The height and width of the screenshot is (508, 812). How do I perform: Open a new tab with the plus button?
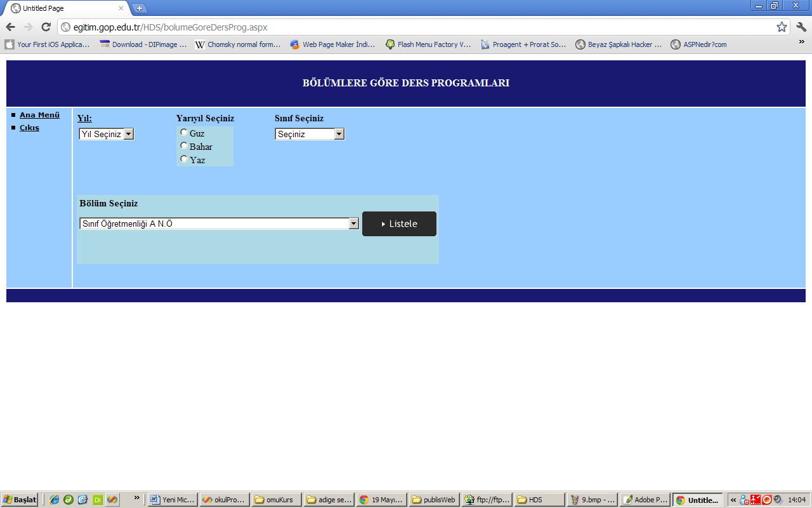coord(140,8)
